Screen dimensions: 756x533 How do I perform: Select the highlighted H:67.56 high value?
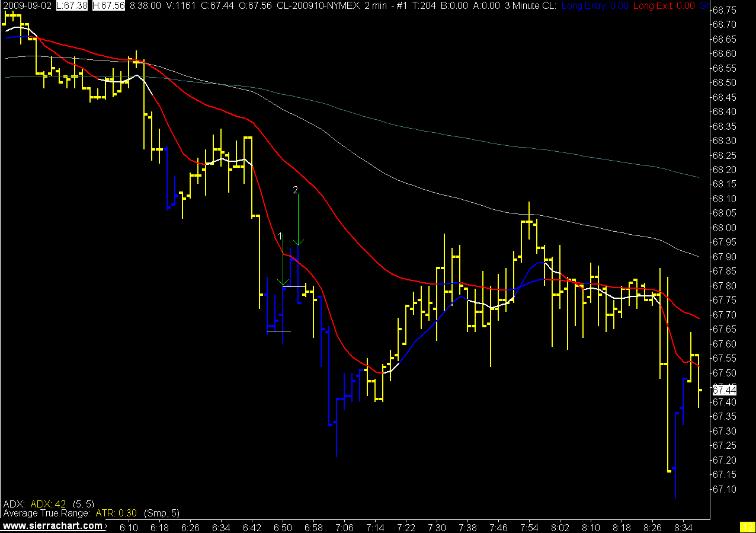coord(109,5)
